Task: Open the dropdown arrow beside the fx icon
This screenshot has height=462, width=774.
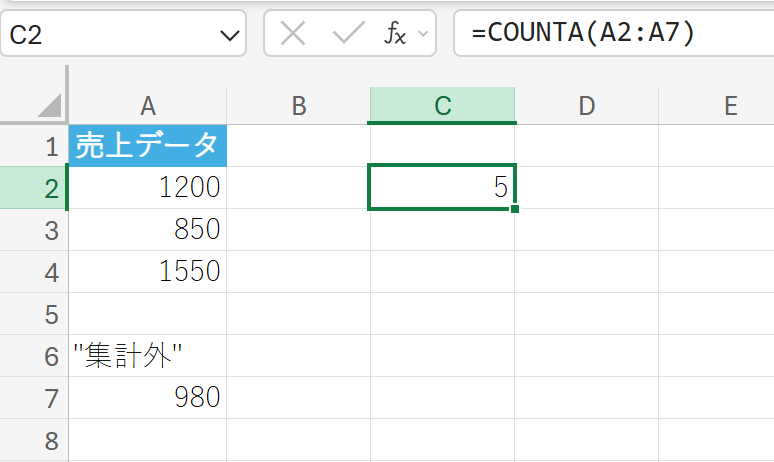Action: [422, 34]
